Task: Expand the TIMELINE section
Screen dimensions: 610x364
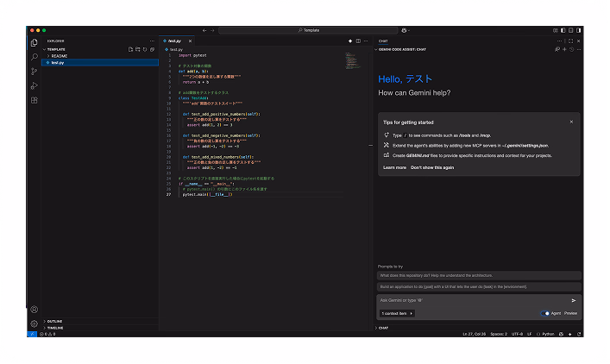Action: tap(54, 328)
